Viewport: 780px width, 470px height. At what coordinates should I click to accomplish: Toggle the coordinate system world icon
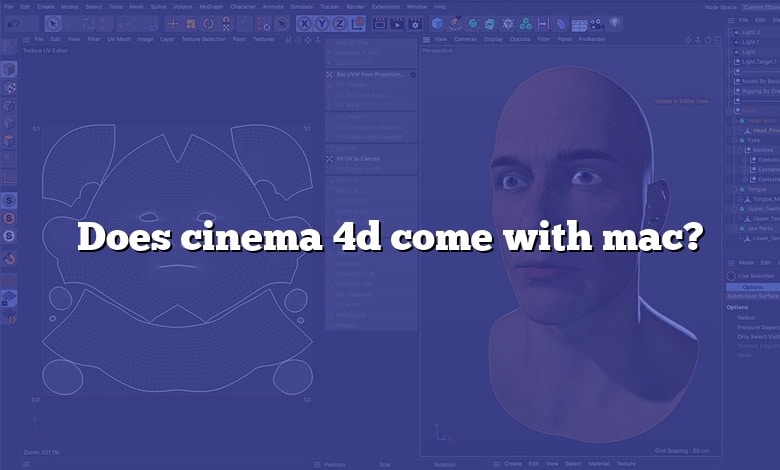358,23
